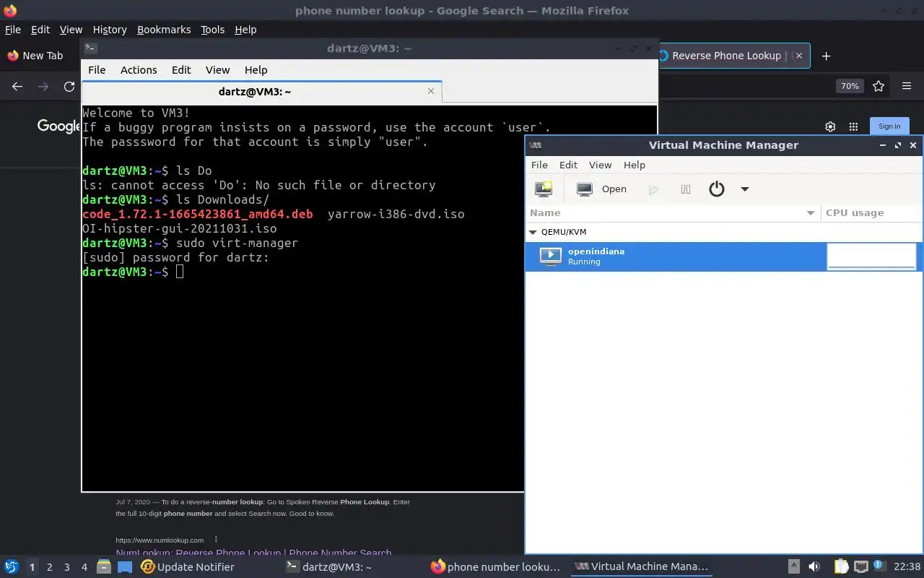Open View menu in the terminal window
This screenshot has height=578, width=924.
click(x=217, y=70)
